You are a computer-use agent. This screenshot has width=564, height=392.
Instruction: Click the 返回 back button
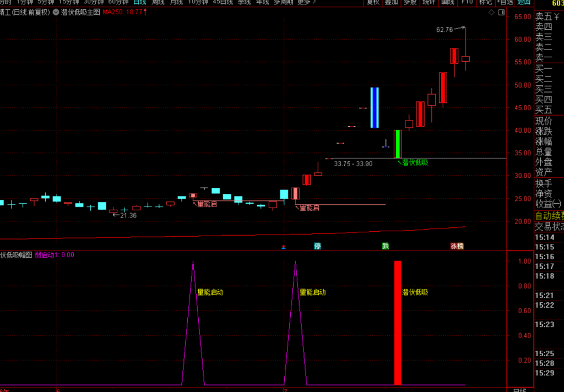pyautogui.click(x=524, y=2)
